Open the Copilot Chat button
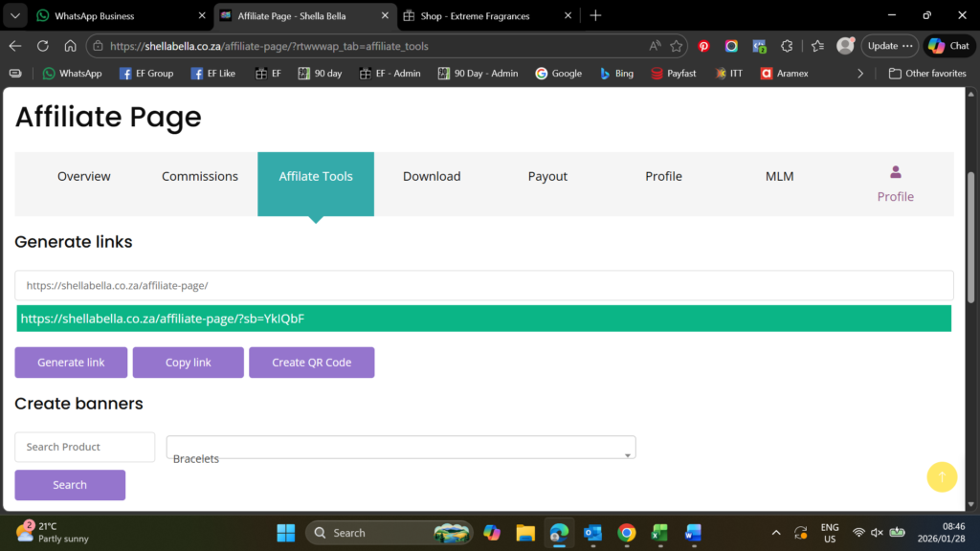The height and width of the screenshot is (551, 980). pyautogui.click(x=948, y=46)
